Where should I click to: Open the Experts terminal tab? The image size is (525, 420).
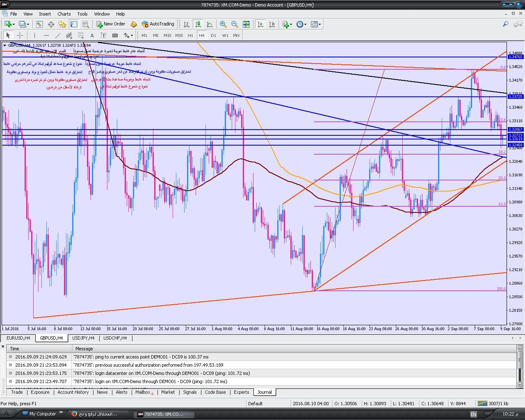click(241, 392)
